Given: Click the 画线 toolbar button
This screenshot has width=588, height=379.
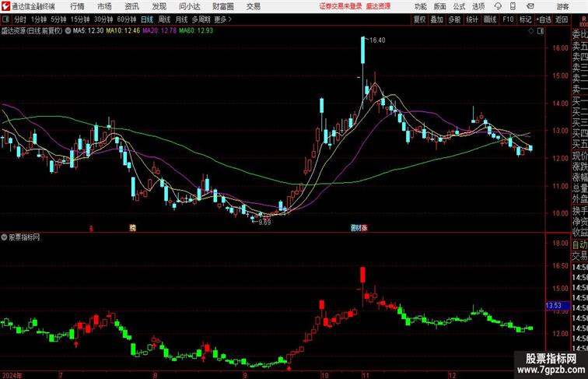Looking at the screenshot, I should click(490, 19).
